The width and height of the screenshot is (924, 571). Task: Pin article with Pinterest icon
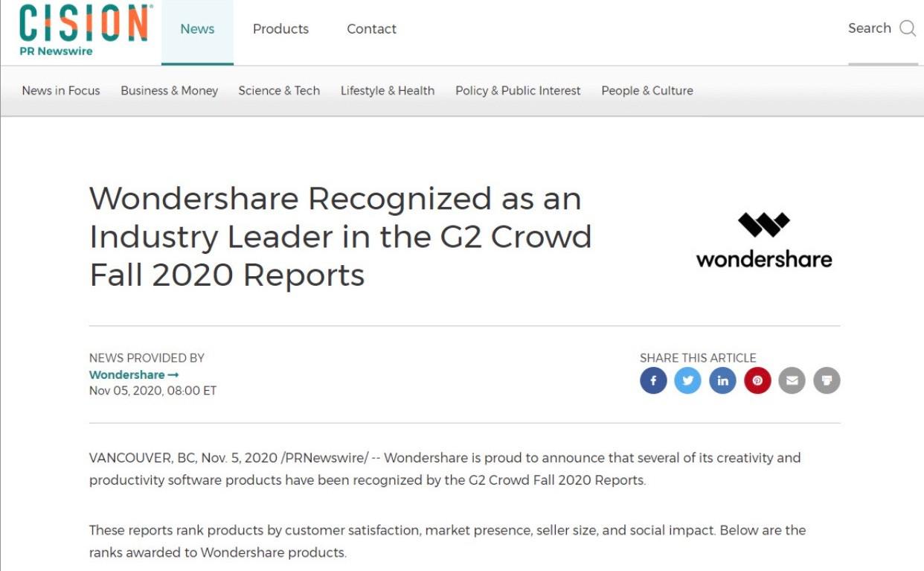(757, 380)
